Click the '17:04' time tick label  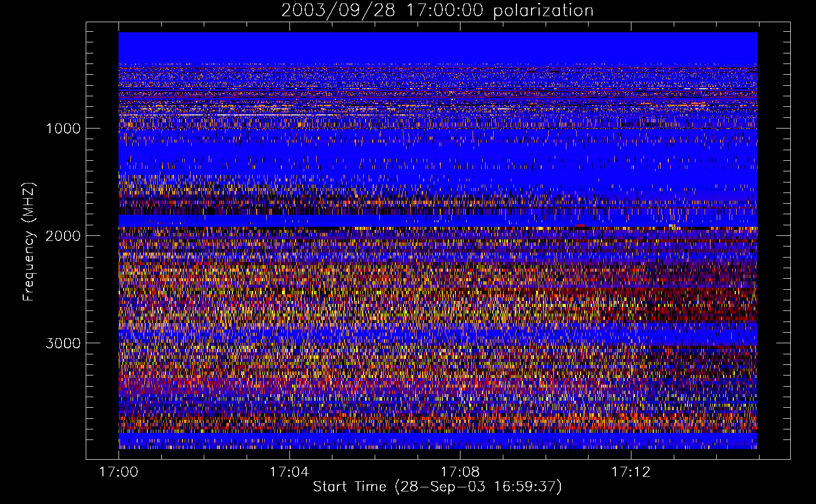(x=289, y=472)
